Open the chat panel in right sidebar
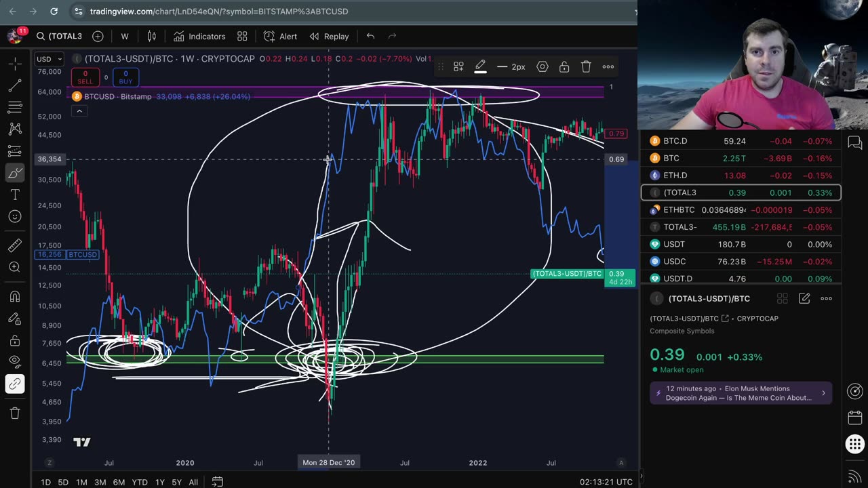 [x=854, y=142]
